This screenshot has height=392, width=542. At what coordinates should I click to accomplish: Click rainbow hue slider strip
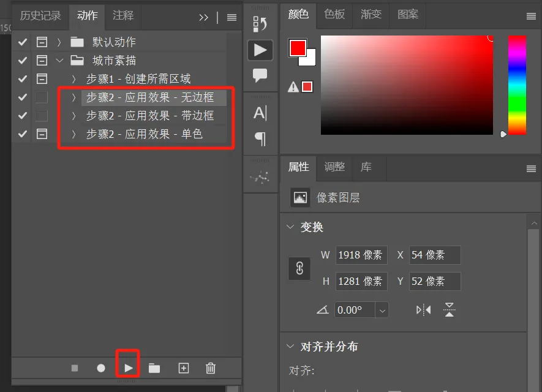point(517,85)
